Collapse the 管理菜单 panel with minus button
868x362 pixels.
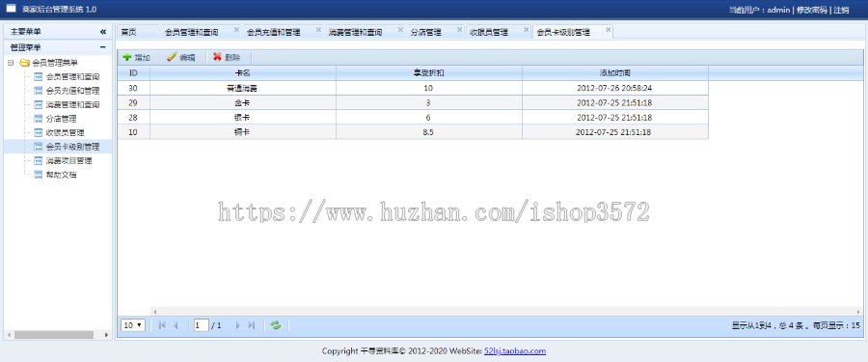[x=103, y=47]
